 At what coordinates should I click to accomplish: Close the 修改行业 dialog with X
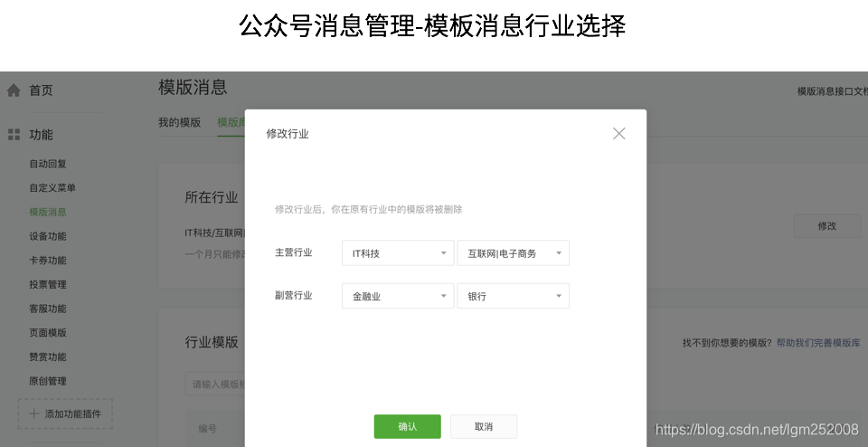(x=618, y=134)
